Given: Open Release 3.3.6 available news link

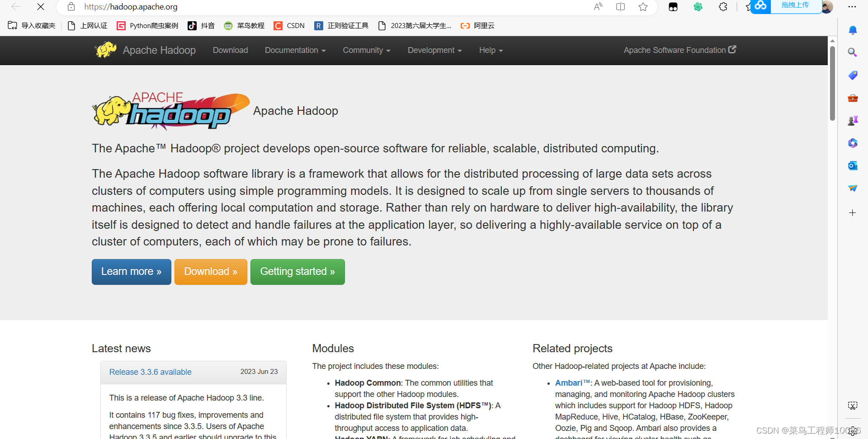Looking at the screenshot, I should point(151,372).
